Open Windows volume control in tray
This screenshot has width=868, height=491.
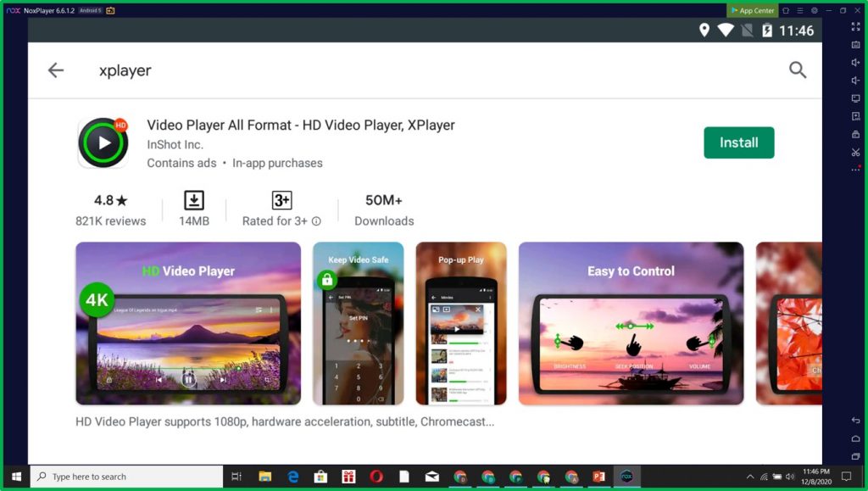pos(790,477)
